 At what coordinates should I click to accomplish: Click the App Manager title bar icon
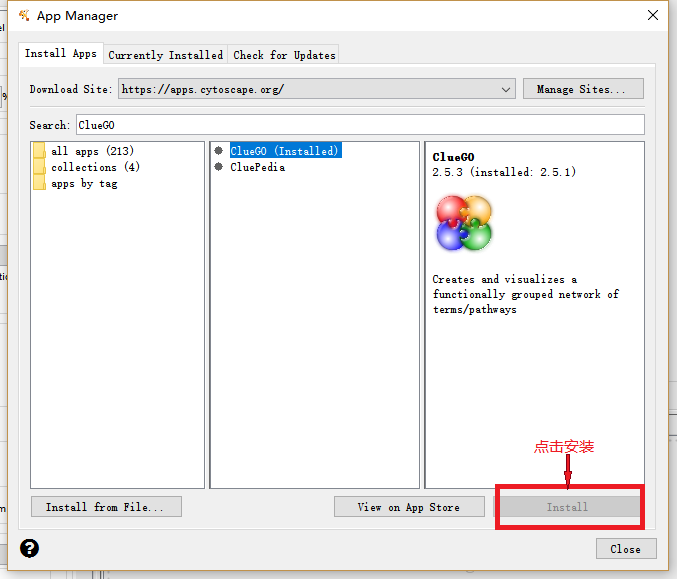(x=24, y=16)
